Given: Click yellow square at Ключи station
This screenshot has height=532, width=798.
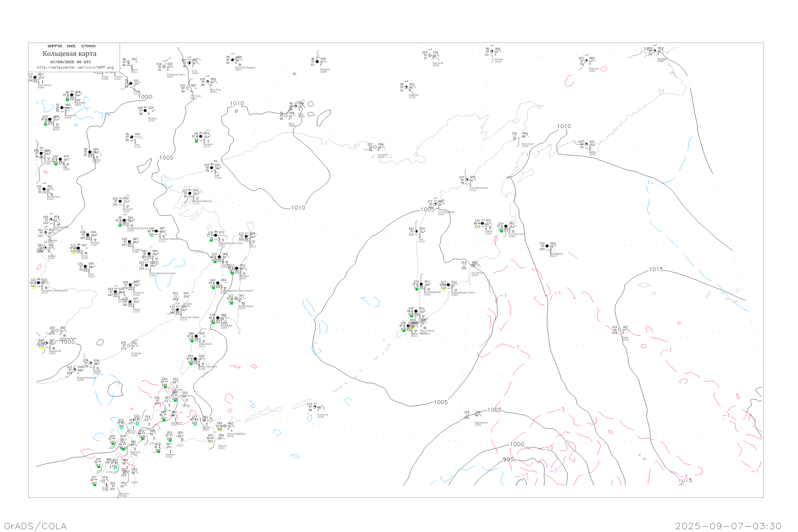Looking at the screenshot, I should 478,228.
